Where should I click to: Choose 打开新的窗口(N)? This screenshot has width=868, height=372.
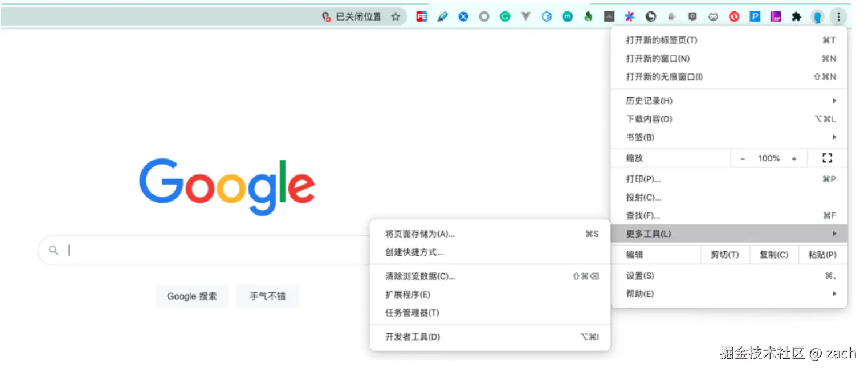[x=729, y=58]
